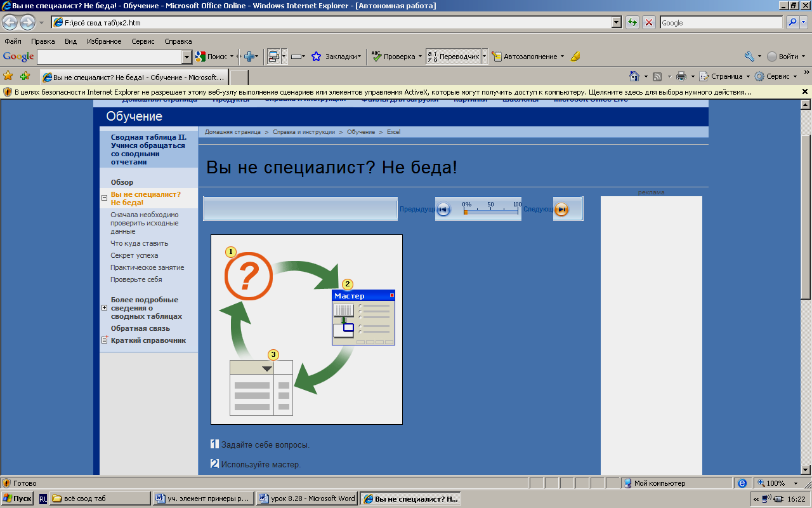The width and height of the screenshot is (812, 508).
Task: Click the Favorites star icon
Action: pos(8,76)
